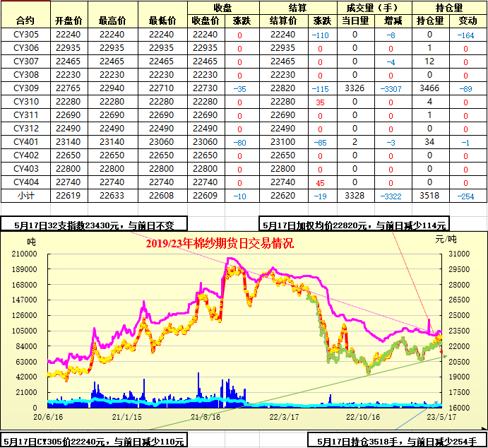Click the 21/8/16 date axis label
Image resolution: width=488 pixels, height=448 pixels.
click(x=205, y=417)
